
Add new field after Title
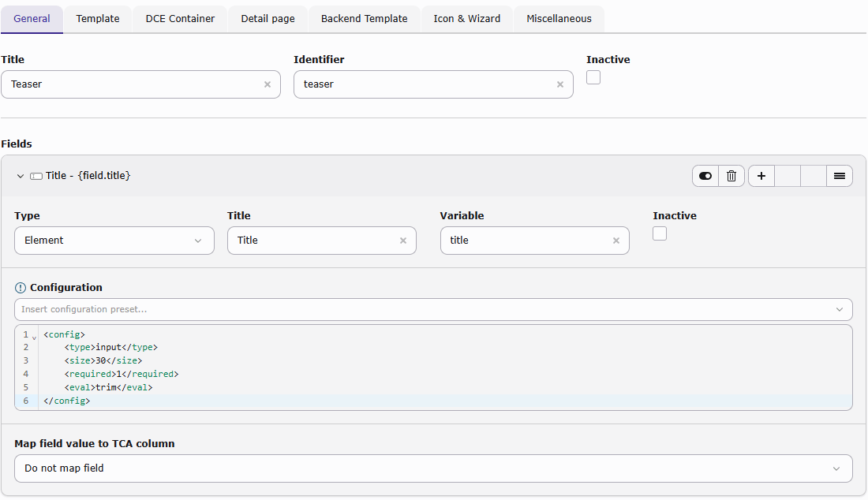click(x=761, y=176)
